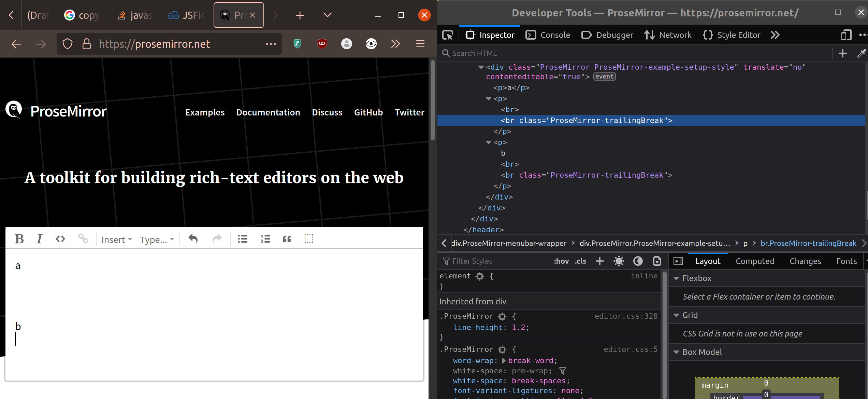Select the code formatting icon
The height and width of the screenshot is (399, 868).
(x=60, y=239)
